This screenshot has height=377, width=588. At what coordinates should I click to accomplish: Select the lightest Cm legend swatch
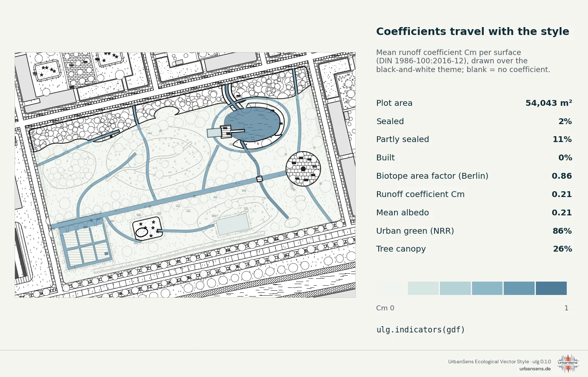pos(392,288)
